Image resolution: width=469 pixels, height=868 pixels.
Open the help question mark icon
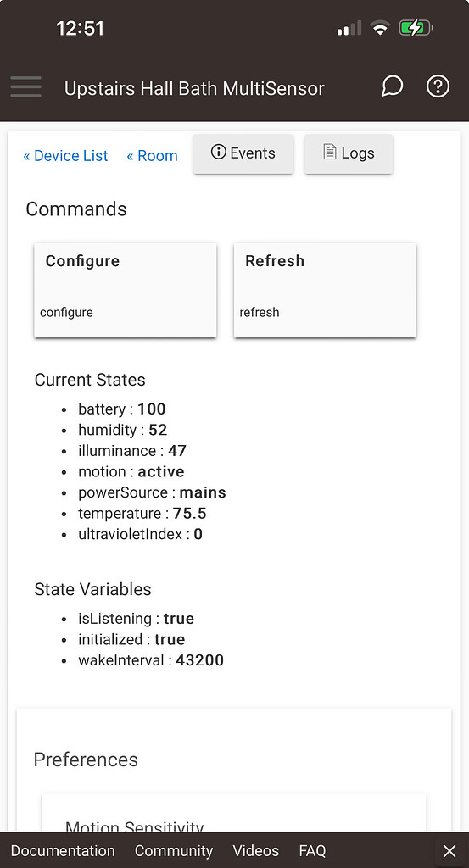438,86
